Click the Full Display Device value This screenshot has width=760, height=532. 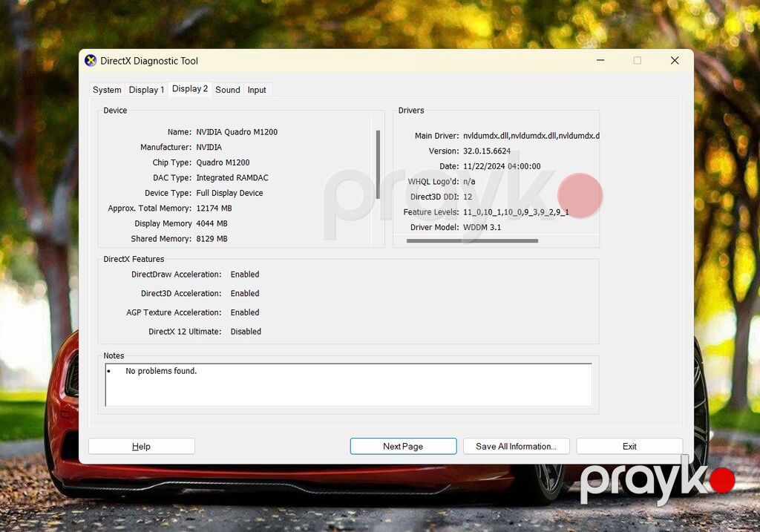[x=230, y=193]
